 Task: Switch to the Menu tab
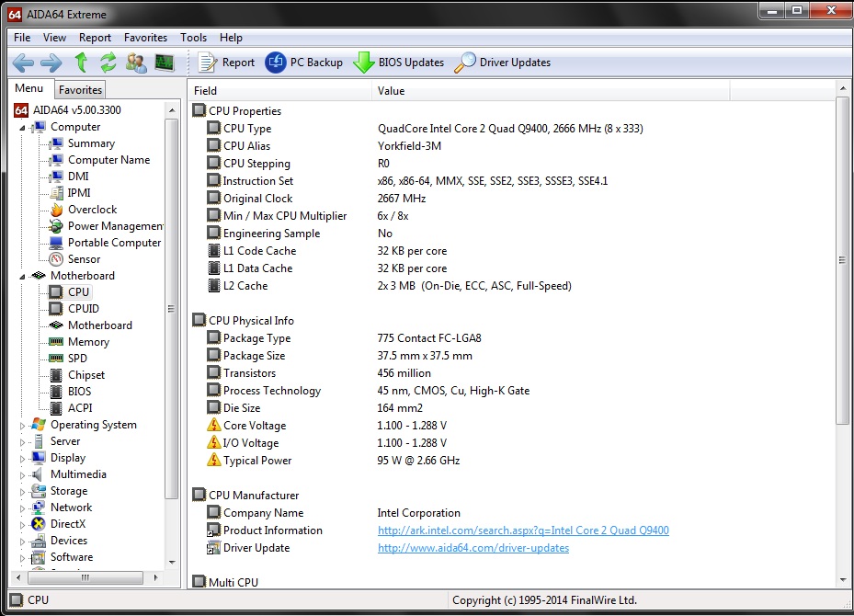coord(29,89)
